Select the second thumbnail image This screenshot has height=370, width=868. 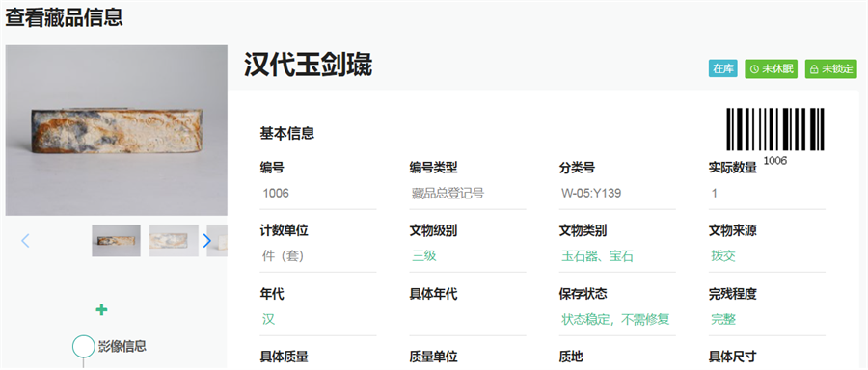coord(174,241)
